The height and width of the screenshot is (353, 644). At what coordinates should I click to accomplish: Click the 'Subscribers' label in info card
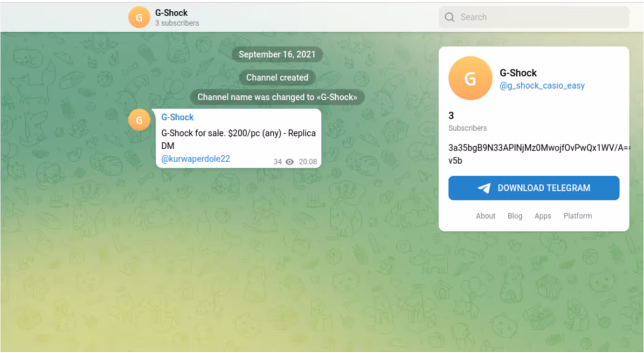(x=468, y=128)
